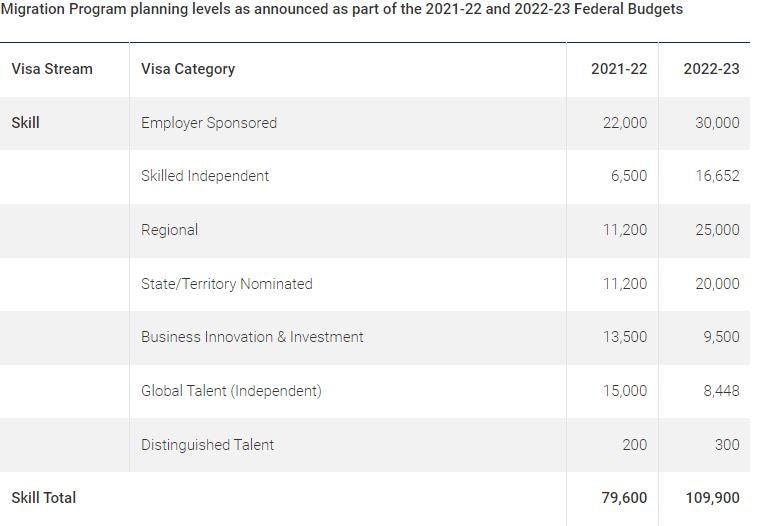The height and width of the screenshot is (526, 759).
Task: Select Skill Total 2021-22 value 79,600
Action: click(622, 497)
